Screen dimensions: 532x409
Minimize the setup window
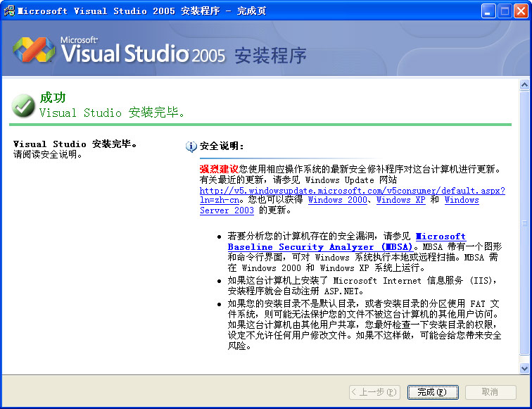488,11
